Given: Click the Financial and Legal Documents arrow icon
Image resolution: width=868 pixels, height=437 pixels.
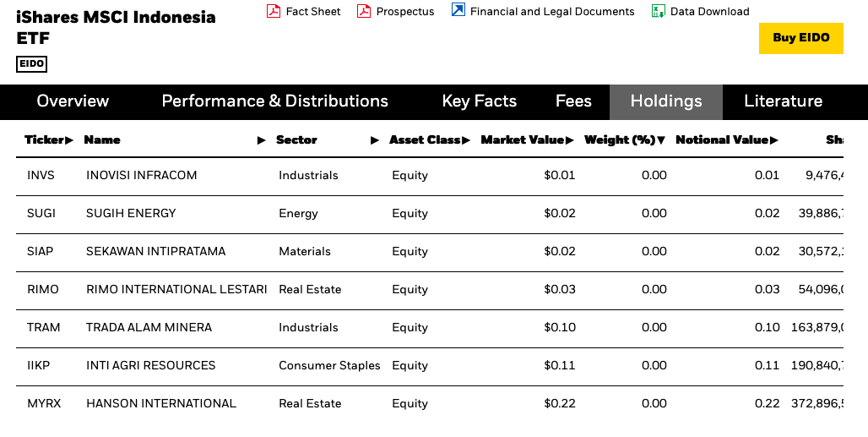Looking at the screenshot, I should point(458,10).
